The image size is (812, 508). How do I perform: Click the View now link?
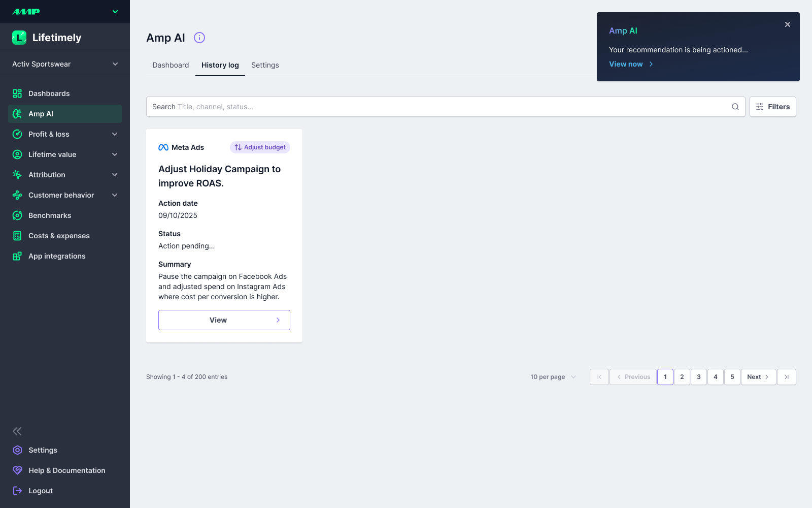click(631, 64)
